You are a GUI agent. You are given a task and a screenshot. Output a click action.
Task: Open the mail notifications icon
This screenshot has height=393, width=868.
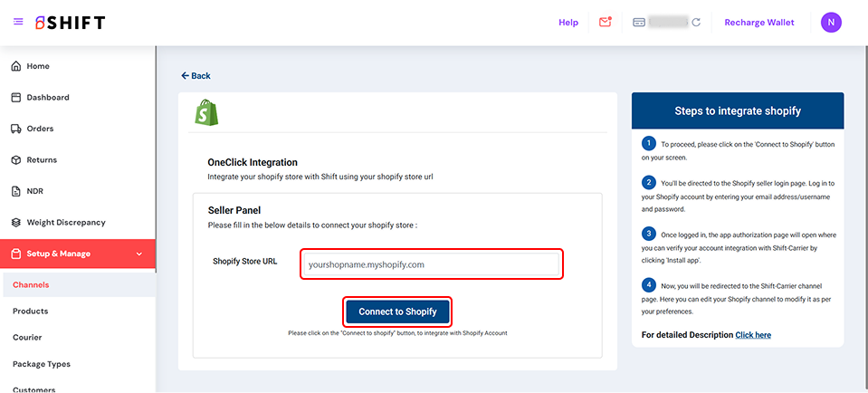click(605, 23)
